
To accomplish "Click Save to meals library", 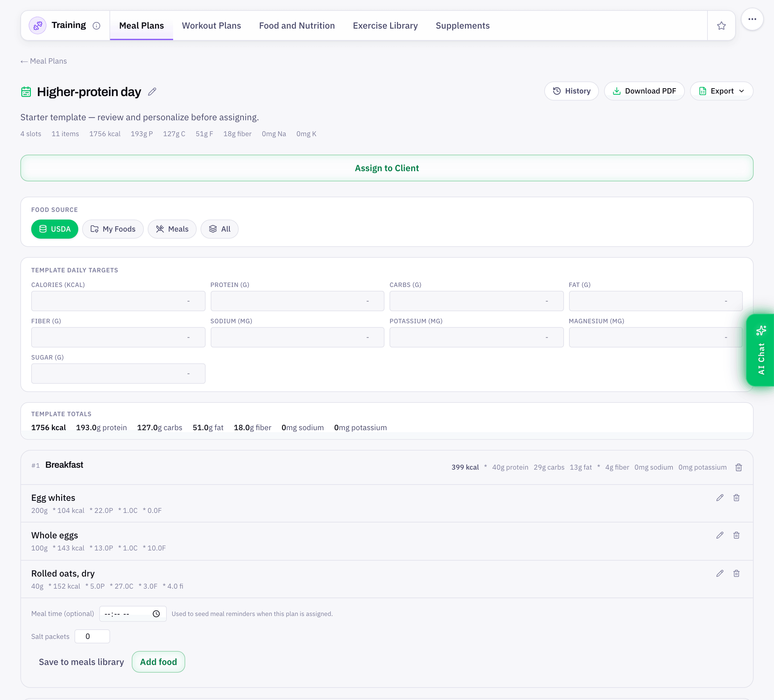I will pyautogui.click(x=81, y=662).
